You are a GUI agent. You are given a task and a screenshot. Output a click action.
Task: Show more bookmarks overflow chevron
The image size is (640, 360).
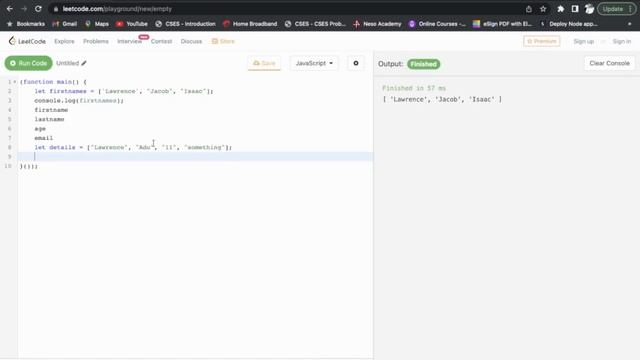(629, 24)
